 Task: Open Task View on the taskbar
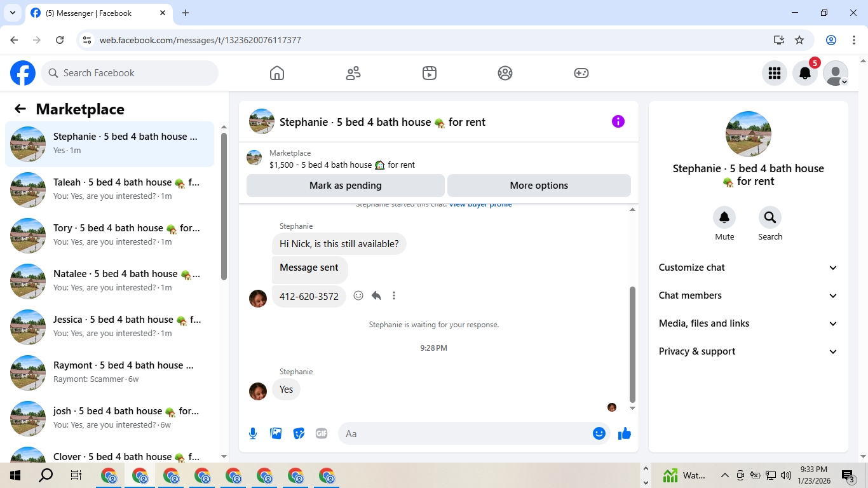[x=76, y=475]
